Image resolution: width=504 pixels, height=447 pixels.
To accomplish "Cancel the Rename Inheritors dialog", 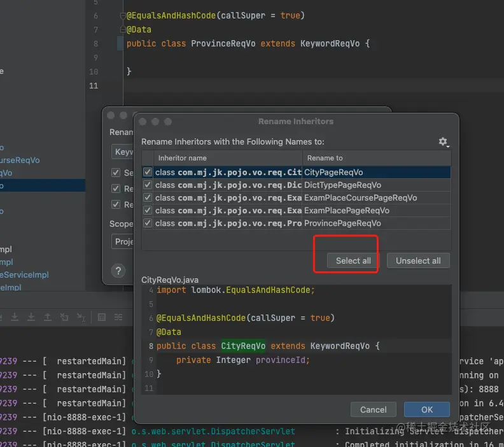I will 373,409.
